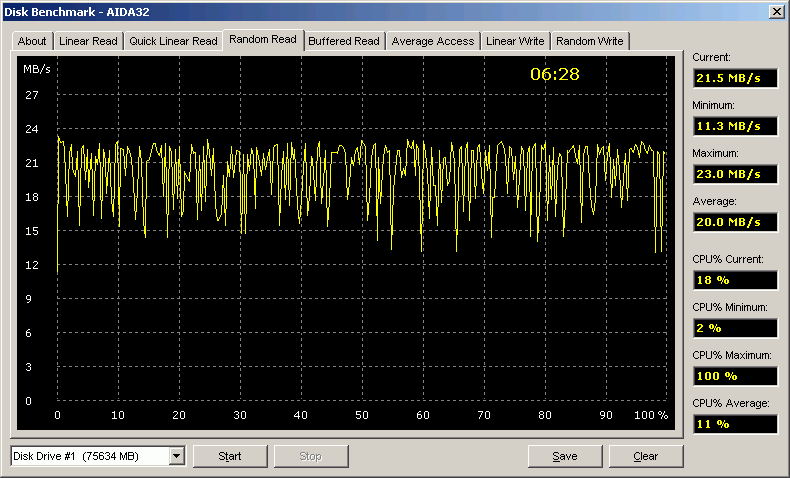Click the Minimum 11.3 MB/s value box
The image size is (790, 478).
pos(734,126)
